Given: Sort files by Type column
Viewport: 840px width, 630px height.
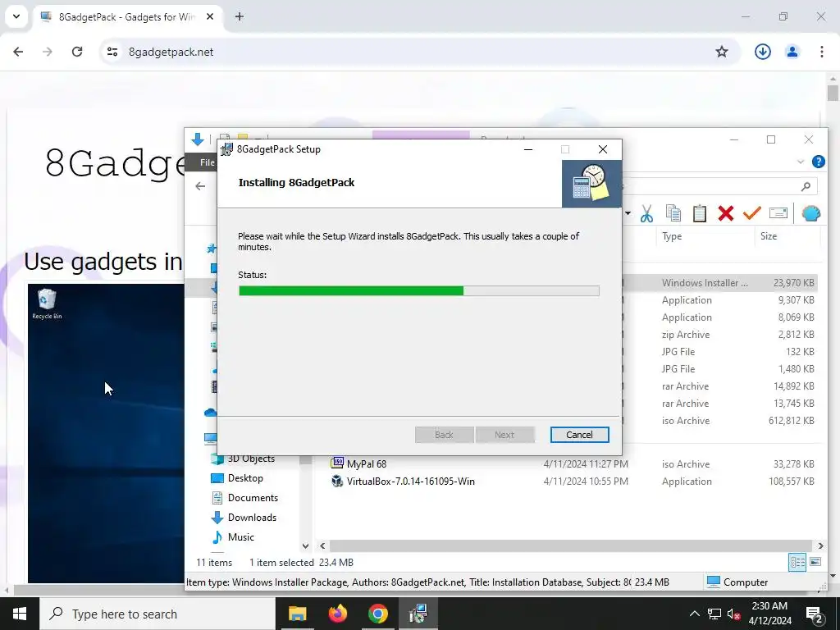Looking at the screenshot, I should coord(672,236).
